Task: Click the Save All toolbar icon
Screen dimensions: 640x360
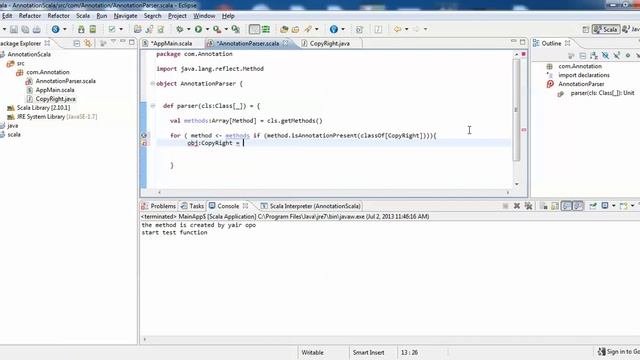Action: (25, 29)
